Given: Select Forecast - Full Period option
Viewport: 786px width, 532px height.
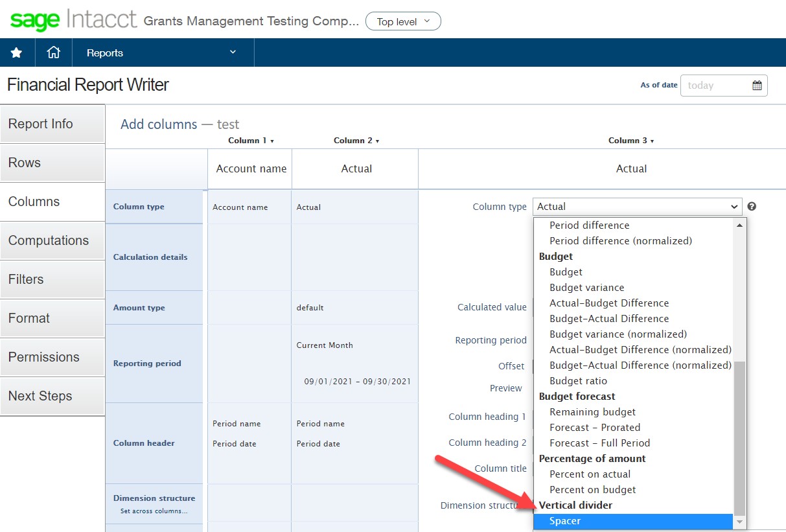Looking at the screenshot, I should click(599, 443).
